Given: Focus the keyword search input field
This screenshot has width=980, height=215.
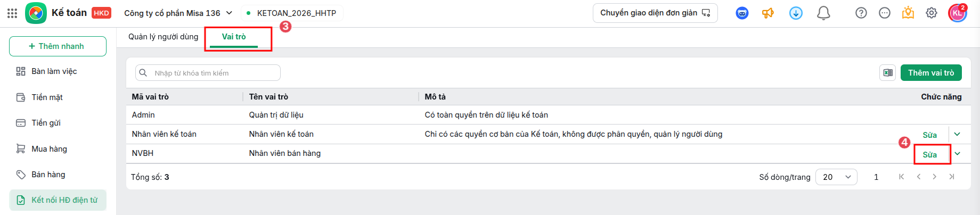Looking at the screenshot, I should [x=208, y=73].
